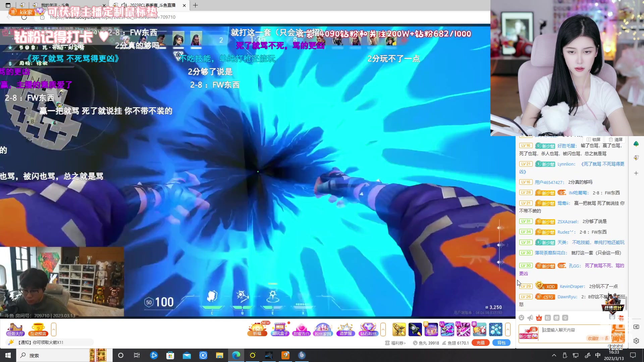Click the 充值 recharge button
Image resolution: width=644 pixels, height=362 pixels.
coord(481,343)
